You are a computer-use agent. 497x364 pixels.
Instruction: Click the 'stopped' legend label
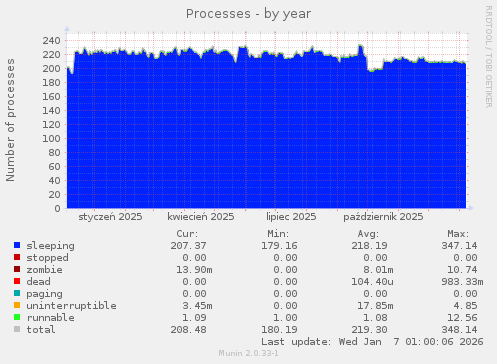click(47, 258)
